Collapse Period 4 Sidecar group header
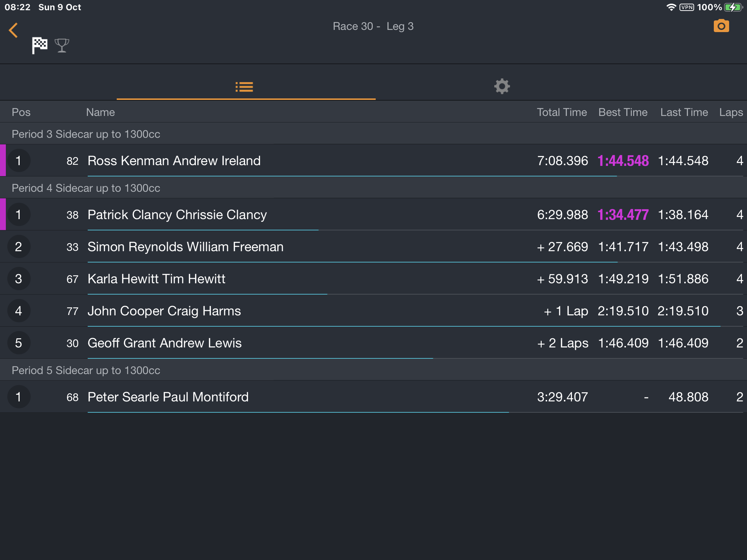Viewport: 747px width, 560px height. tap(373, 188)
